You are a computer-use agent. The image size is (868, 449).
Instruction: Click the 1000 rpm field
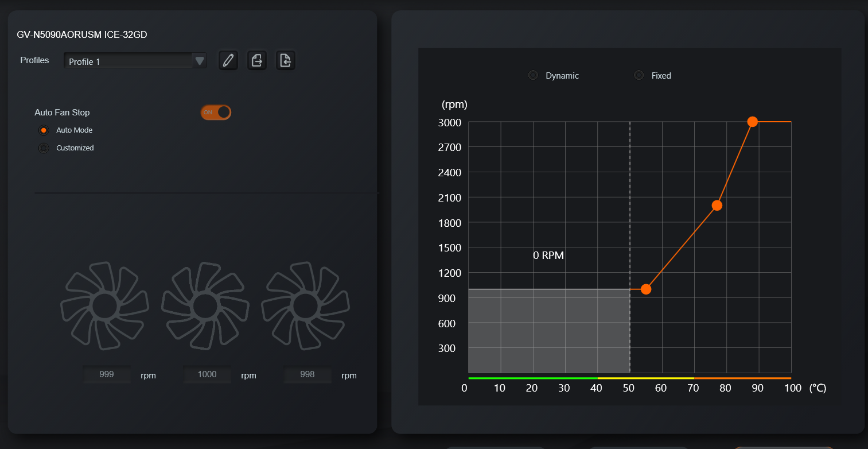tap(207, 374)
